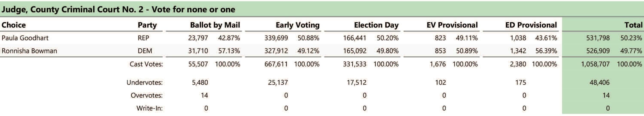The width and height of the screenshot is (644, 116).
Task: Click the EV Provisional column header
Action: click(x=452, y=25)
